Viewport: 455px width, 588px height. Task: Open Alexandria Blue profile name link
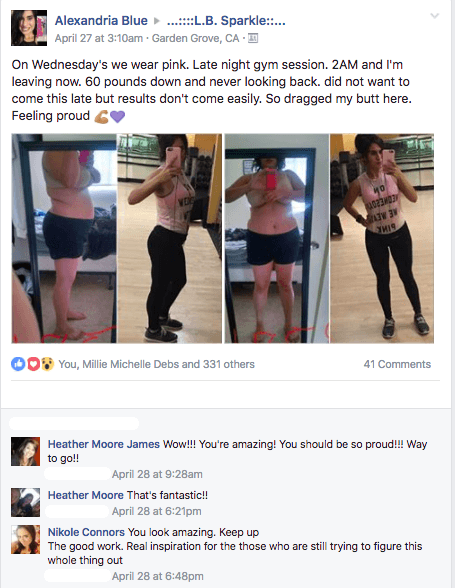click(101, 21)
